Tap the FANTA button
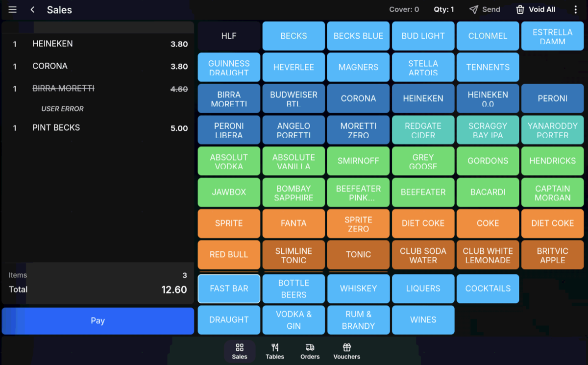The height and width of the screenshot is (365, 588). (294, 224)
